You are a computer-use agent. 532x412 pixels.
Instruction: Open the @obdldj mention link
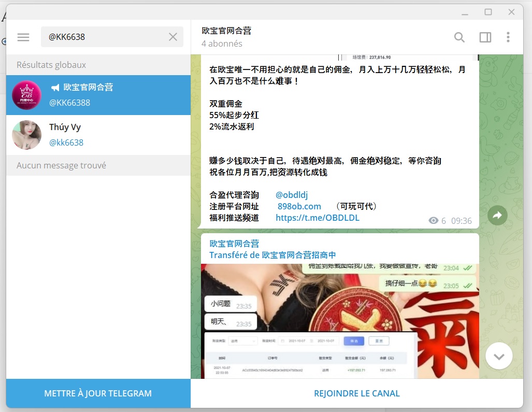point(292,195)
